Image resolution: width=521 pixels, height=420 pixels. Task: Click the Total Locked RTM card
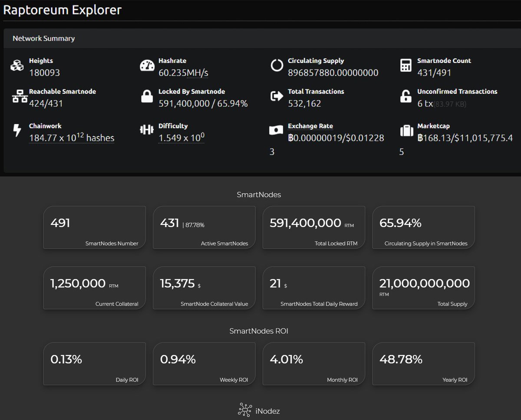click(x=314, y=227)
